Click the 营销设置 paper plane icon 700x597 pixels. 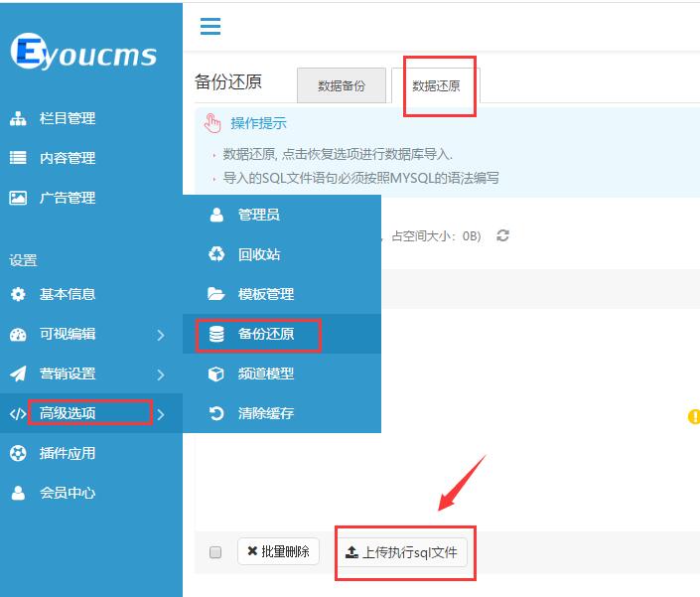pos(18,373)
